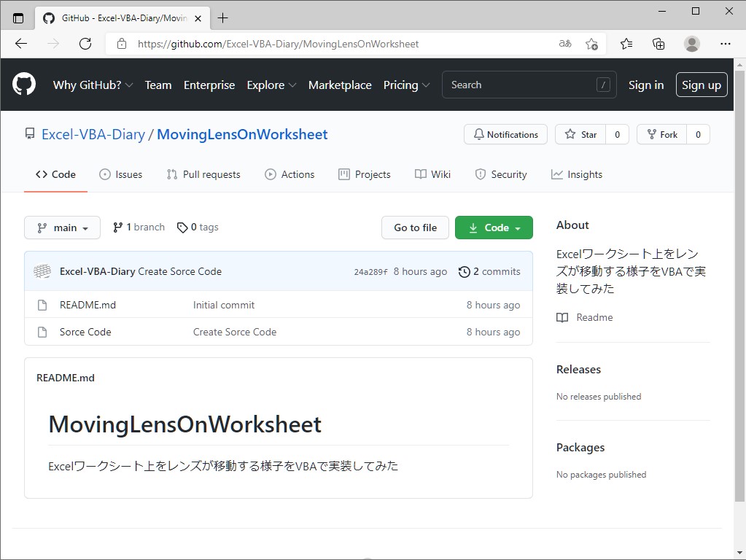The width and height of the screenshot is (746, 560).
Task: Click the Go to file button
Action: click(415, 227)
